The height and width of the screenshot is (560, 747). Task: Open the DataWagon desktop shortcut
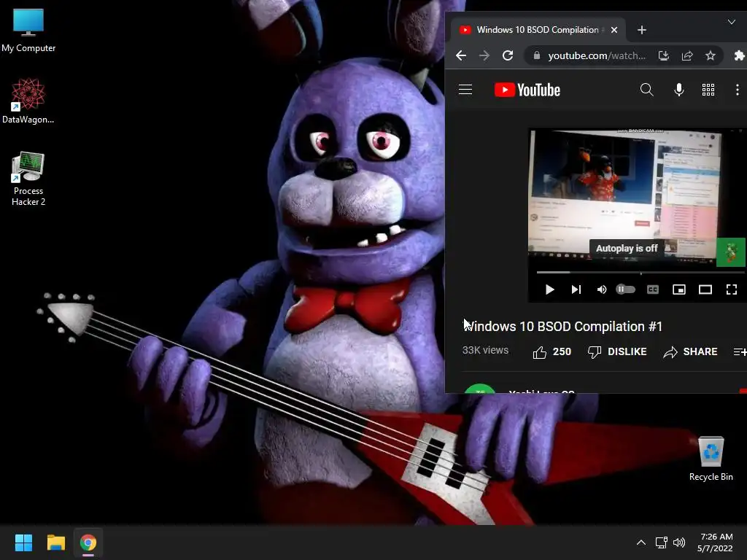pos(28,101)
